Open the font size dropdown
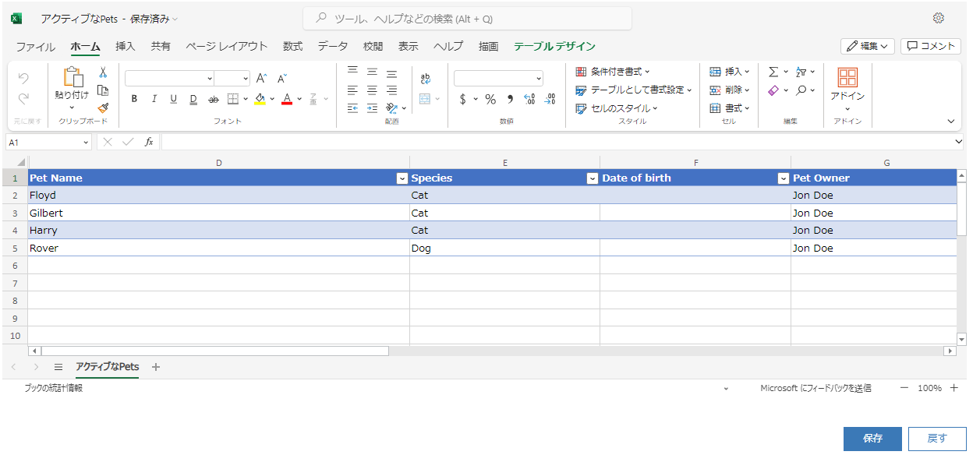 tap(246, 79)
